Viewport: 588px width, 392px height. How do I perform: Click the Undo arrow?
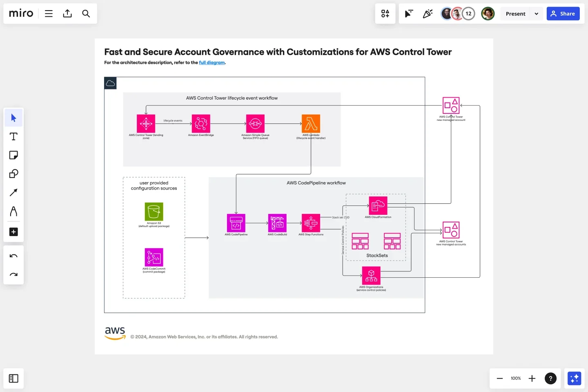pos(13,256)
